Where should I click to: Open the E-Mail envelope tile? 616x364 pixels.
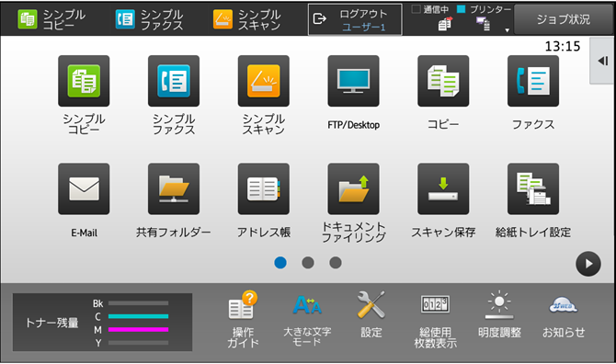point(84,188)
